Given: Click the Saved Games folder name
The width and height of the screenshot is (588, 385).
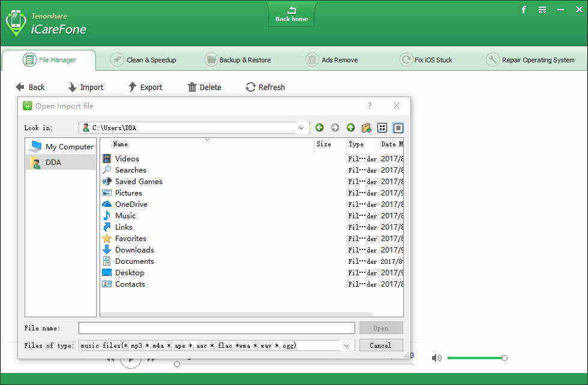Looking at the screenshot, I should 139,182.
